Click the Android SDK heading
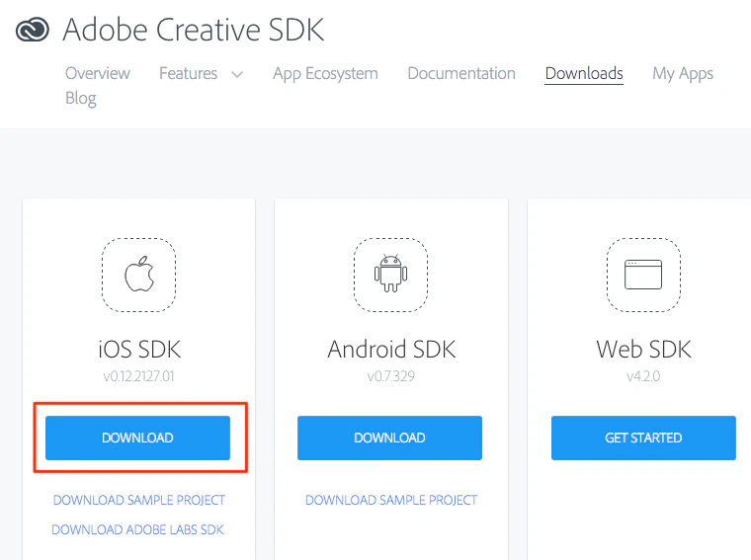 (391, 349)
